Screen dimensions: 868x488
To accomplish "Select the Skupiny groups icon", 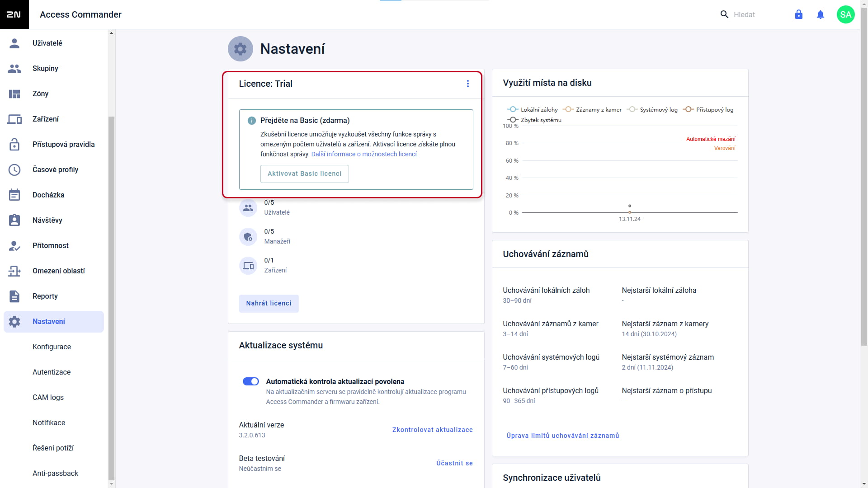I will 14,68.
